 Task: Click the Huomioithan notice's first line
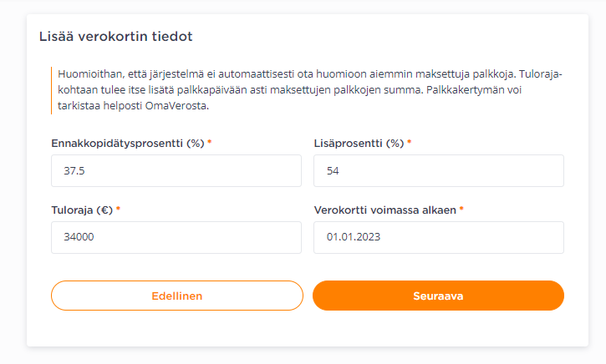click(310, 74)
